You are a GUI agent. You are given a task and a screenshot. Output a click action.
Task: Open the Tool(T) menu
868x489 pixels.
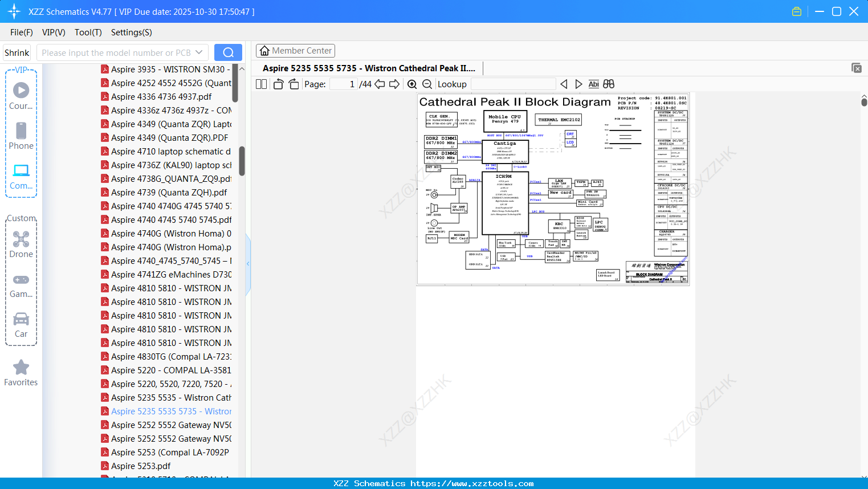tap(88, 32)
